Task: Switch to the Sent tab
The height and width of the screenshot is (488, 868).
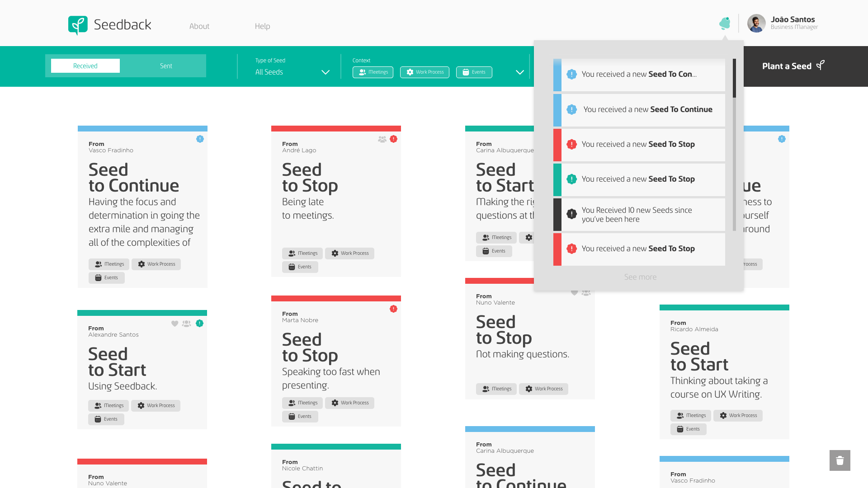Action: click(166, 66)
